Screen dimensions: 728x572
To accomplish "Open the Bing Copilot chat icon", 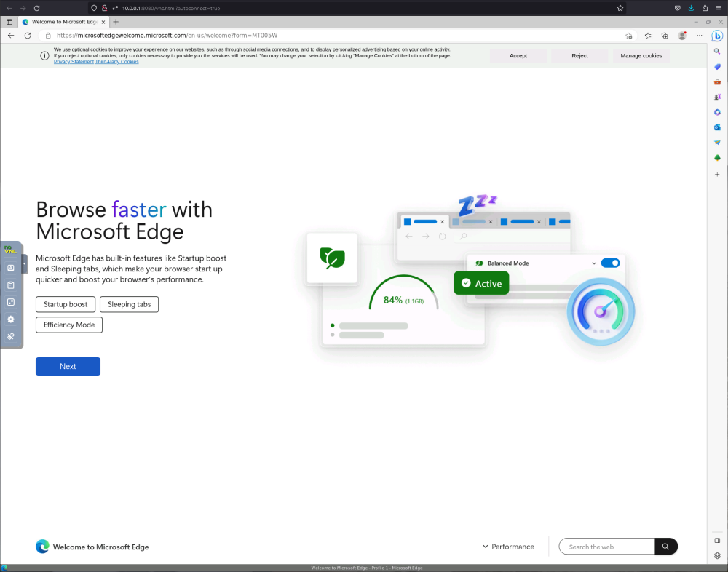I will point(717,35).
